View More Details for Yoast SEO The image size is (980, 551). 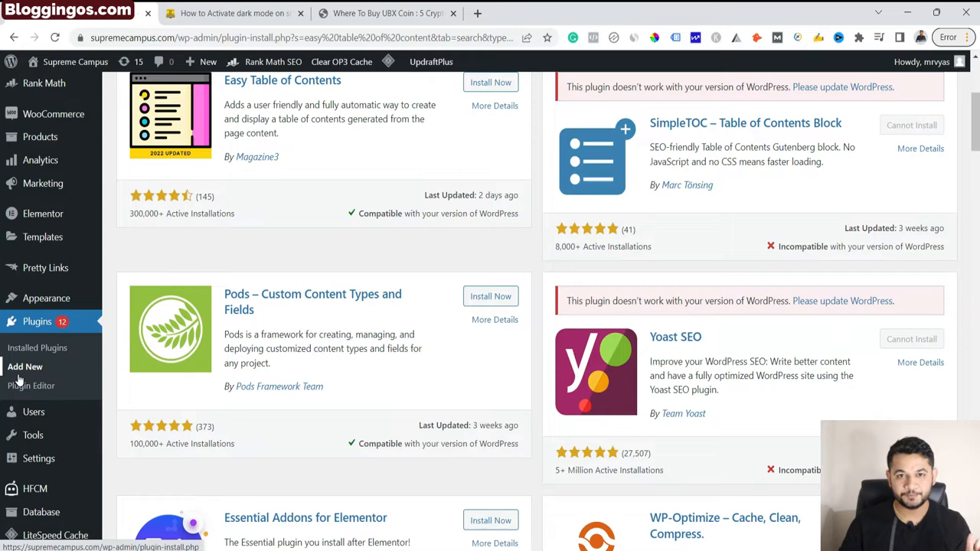pos(920,363)
